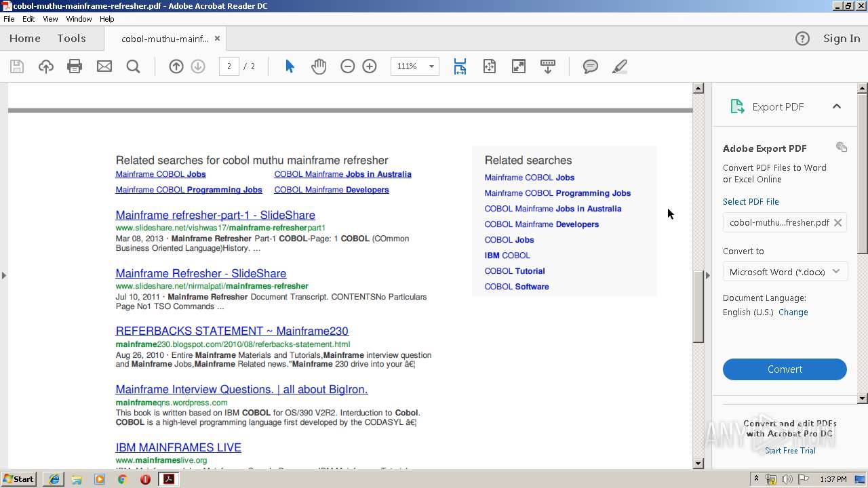Click IBM COBOL related search
The image size is (868, 488).
tap(507, 256)
